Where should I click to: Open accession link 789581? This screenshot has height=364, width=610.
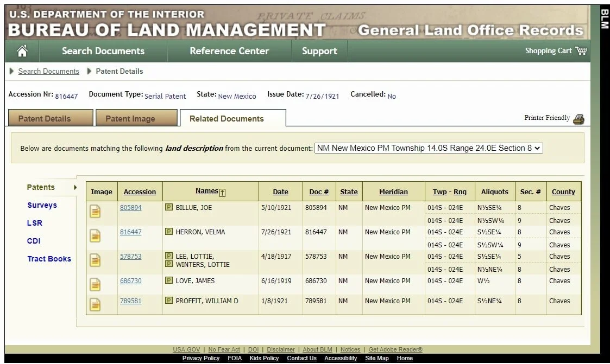(x=131, y=301)
